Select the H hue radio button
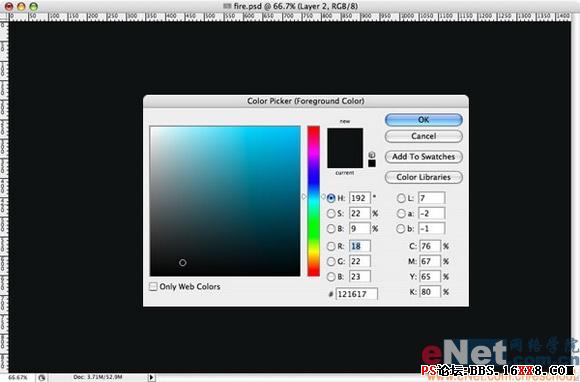Viewport: 580px width, 382px height. click(x=331, y=198)
